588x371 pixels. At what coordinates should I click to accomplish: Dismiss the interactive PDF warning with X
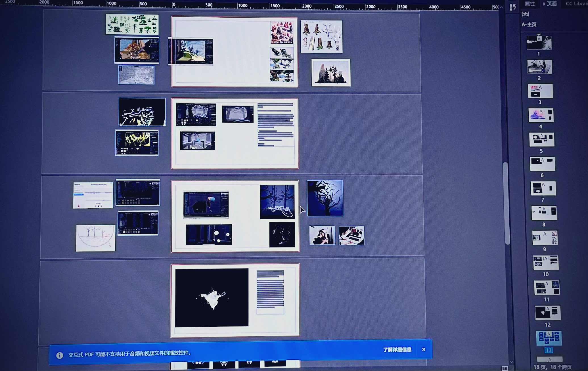[x=424, y=349]
